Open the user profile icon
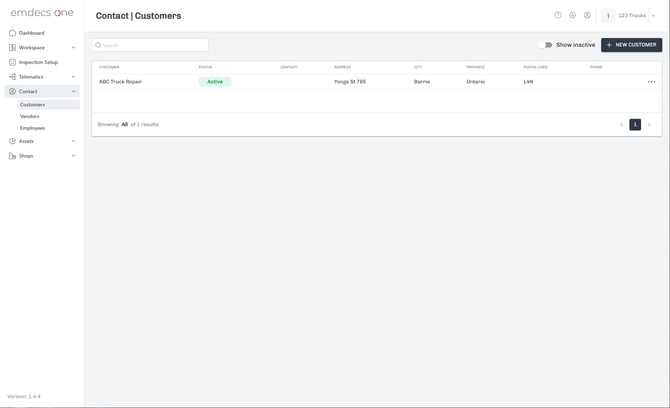The width and height of the screenshot is (670, 408). pyautogui.click(x=588, y=15)
